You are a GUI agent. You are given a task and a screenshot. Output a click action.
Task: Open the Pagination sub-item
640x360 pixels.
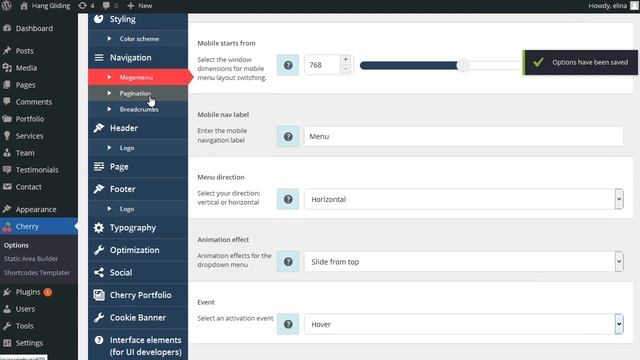coord(138,93)
